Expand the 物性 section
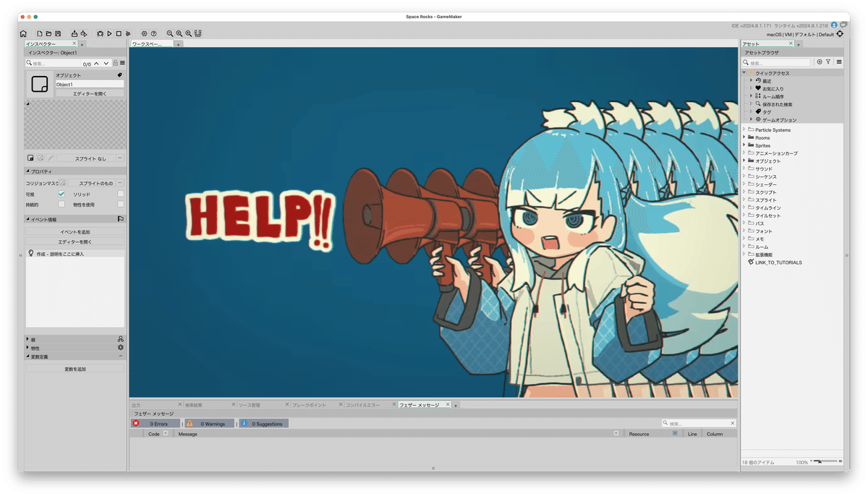868x496 pixels. [x=27, y=348]
